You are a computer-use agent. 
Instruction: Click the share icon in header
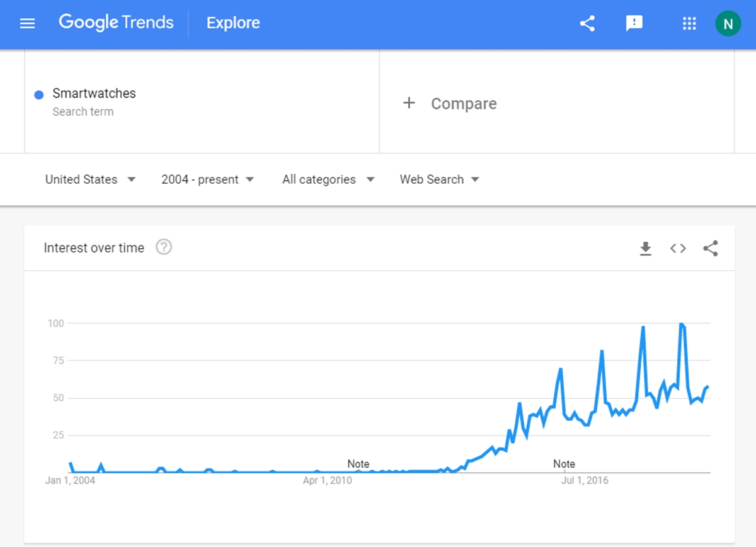point(587,24)
